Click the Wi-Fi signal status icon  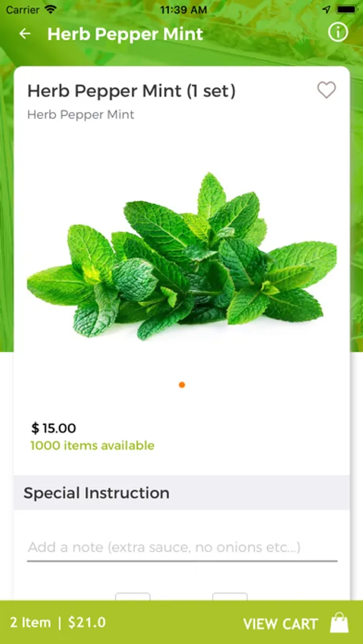coord(51,9)
